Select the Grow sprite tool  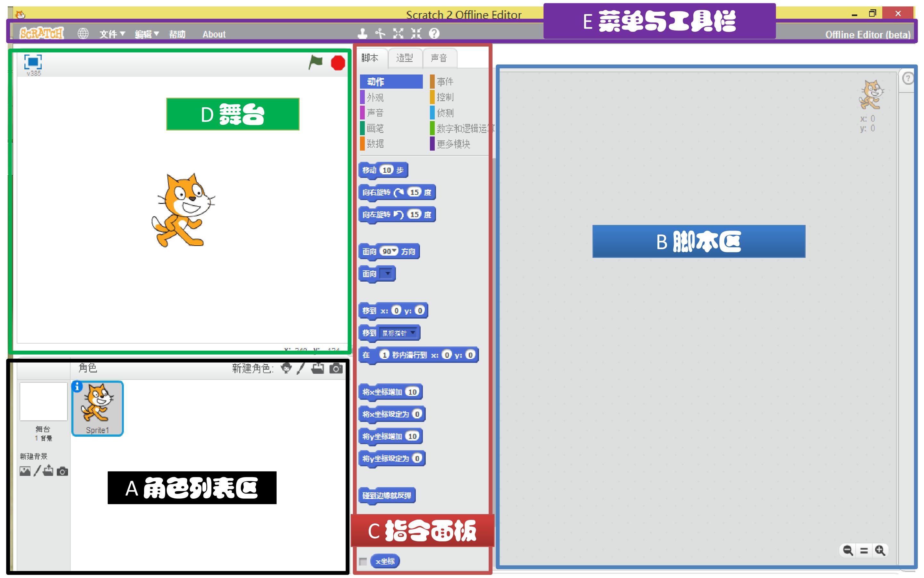pyautogui.click(x=398, y=34)
